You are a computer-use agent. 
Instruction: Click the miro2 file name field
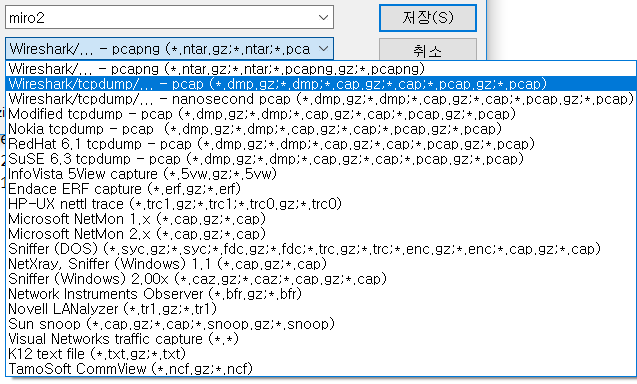(x=169, y=17)
